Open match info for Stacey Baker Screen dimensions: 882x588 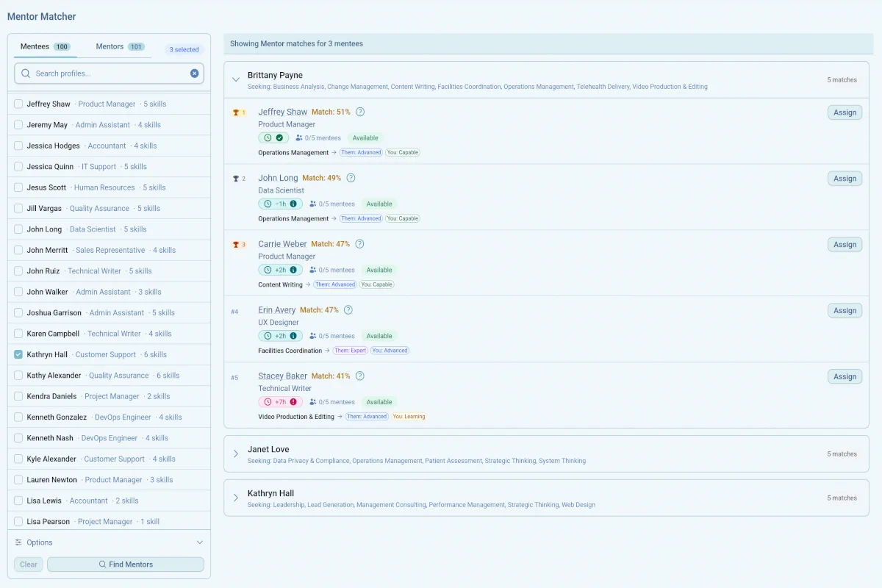point(360,376)
